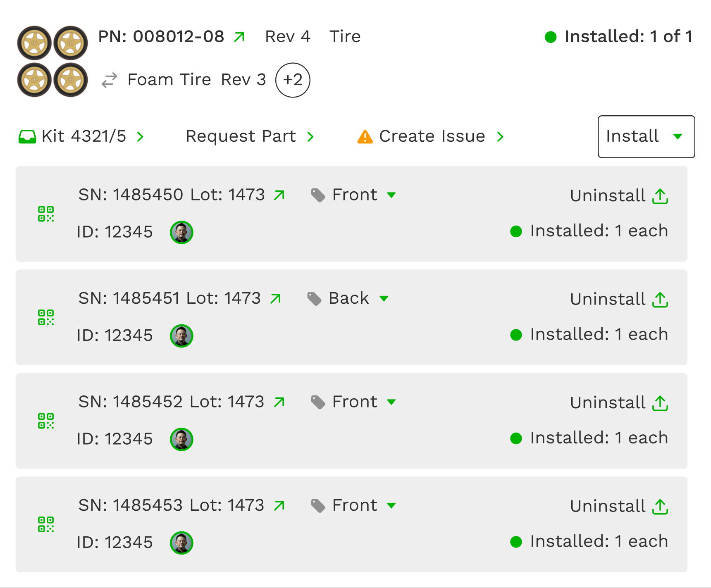The width and height of the screenshot is (711, 588).
Task: Expand Front location dropdown for SN 1485450
Action: (391, 195)
